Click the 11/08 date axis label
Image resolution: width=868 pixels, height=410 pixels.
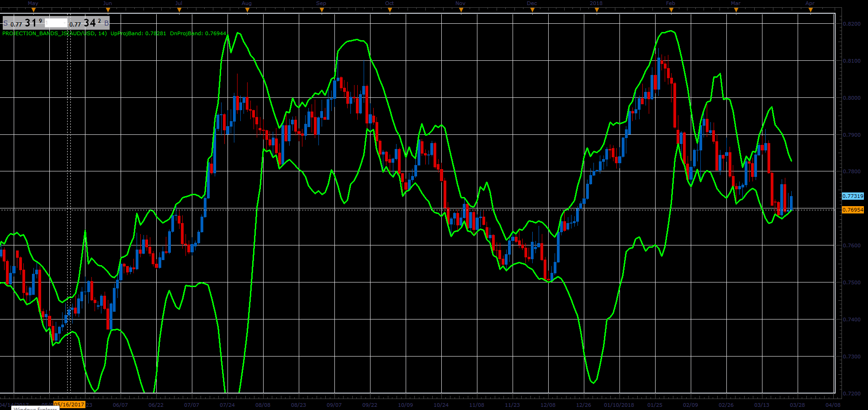click(x=477, y=405)
